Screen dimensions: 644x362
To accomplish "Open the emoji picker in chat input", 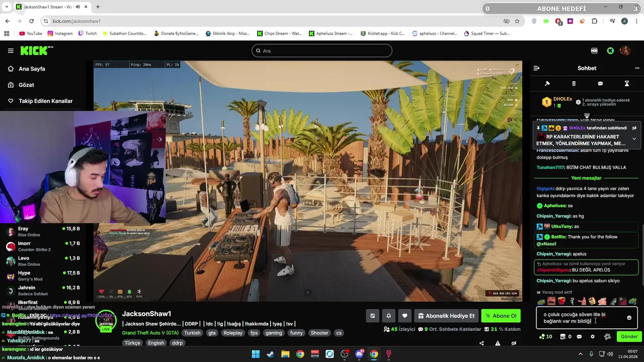I will 629,318.
